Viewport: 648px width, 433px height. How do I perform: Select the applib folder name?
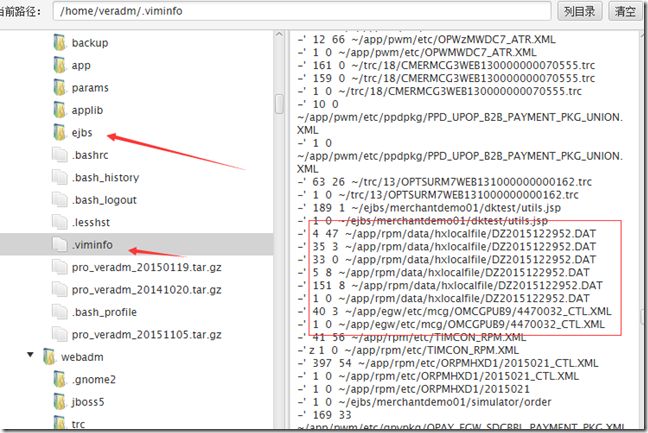point(87,110)
